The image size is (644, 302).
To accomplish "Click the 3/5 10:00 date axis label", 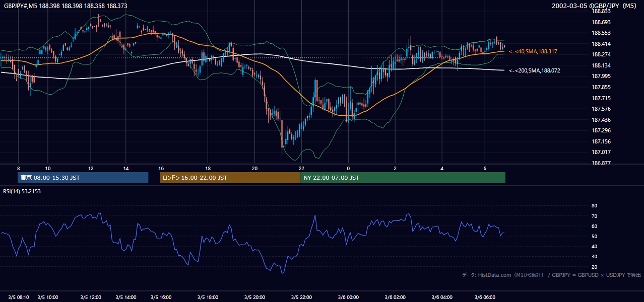I will pyautogui.click(x=48, y=297).
